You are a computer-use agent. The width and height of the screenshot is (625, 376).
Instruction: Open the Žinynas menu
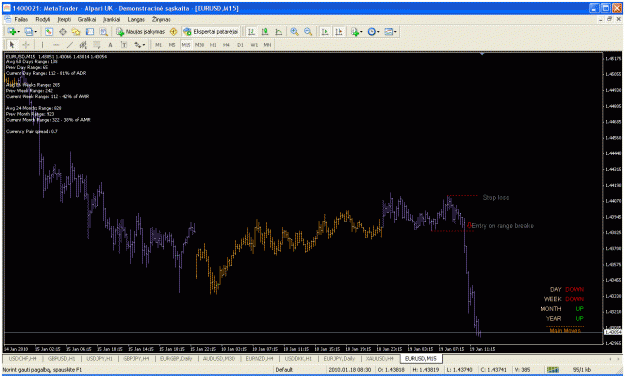pyautogui.click(x=161, y=19)
